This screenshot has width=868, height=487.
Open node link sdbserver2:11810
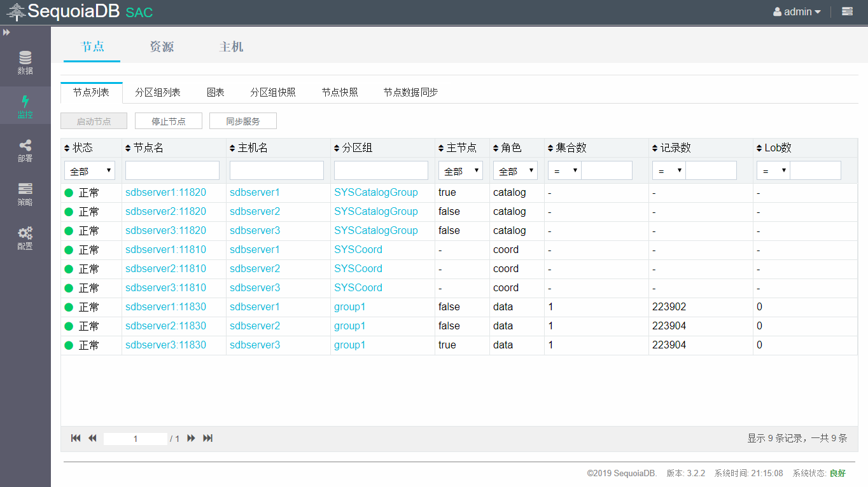click(165, 268)
